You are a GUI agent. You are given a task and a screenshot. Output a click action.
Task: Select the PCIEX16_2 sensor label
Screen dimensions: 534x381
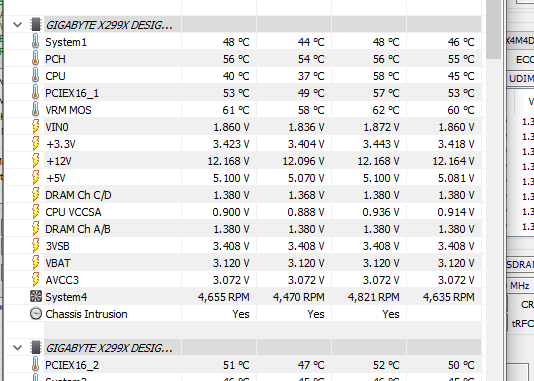(72, 365)
